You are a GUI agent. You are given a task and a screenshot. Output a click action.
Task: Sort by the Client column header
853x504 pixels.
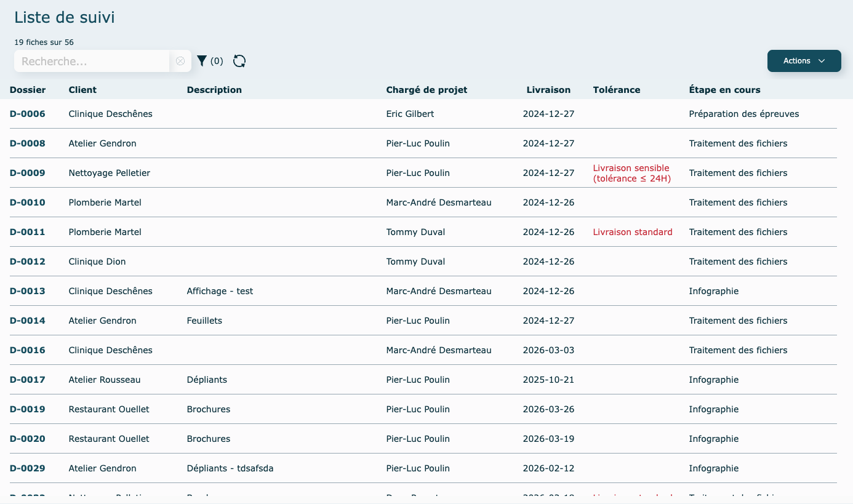pos(82,90)
